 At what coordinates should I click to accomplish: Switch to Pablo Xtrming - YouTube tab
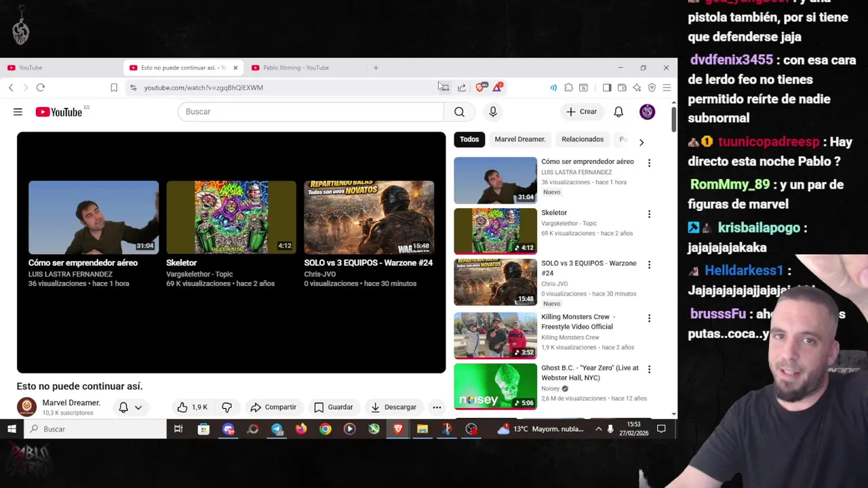pos(305,68)
